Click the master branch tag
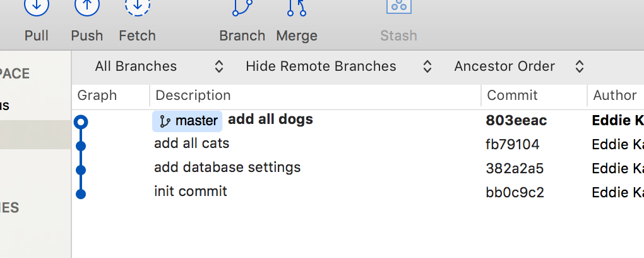The height and width of the screenshot is (258, 644). [188, 121]
